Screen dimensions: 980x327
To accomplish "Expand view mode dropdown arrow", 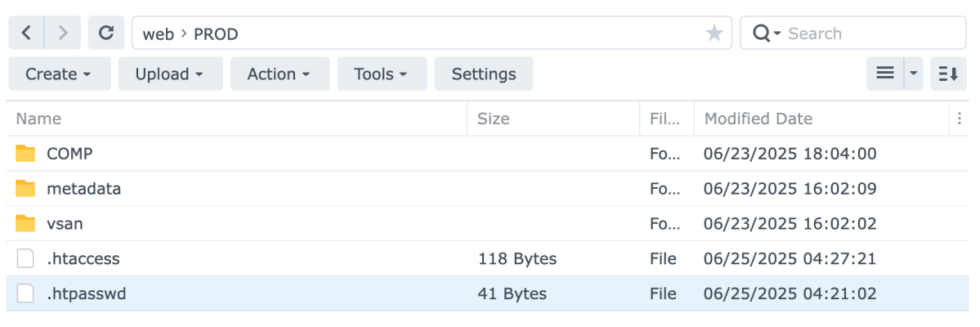I will tap(914, 74).
